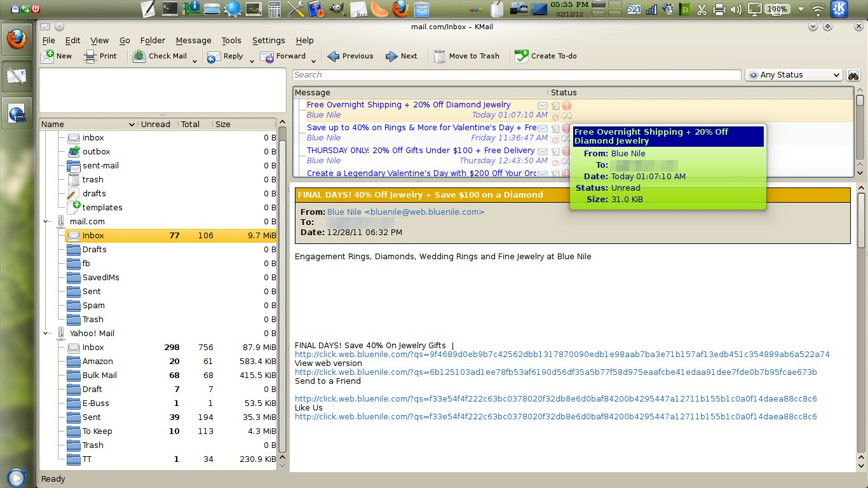
Task: Open the terminal icon in top panel
Action: pos(170,9)
